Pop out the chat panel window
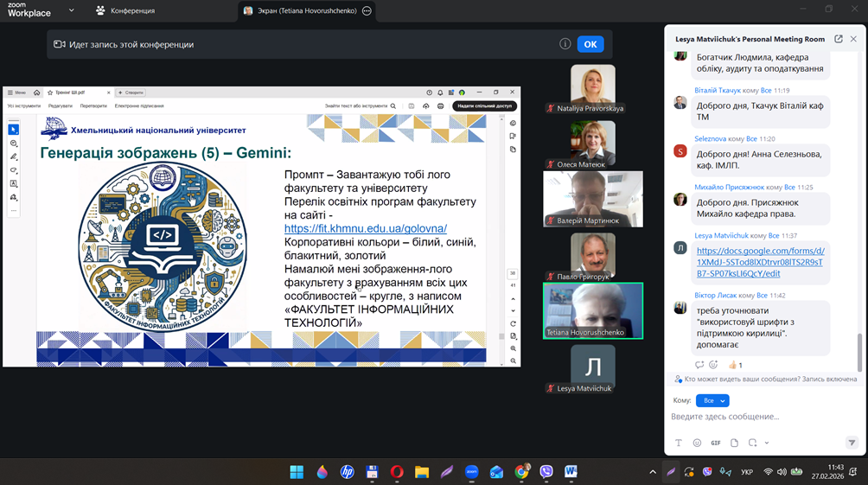Viewport: 868px width, 485px height. [x=838, y=39]
